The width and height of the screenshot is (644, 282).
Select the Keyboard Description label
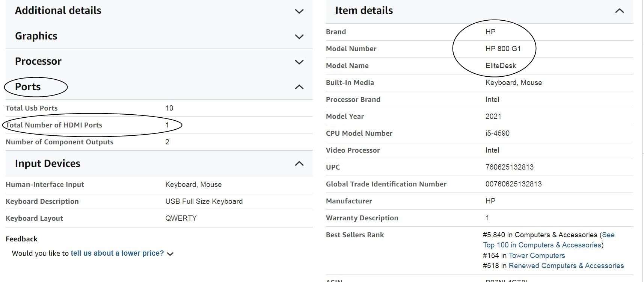click(x=42, y=201)
